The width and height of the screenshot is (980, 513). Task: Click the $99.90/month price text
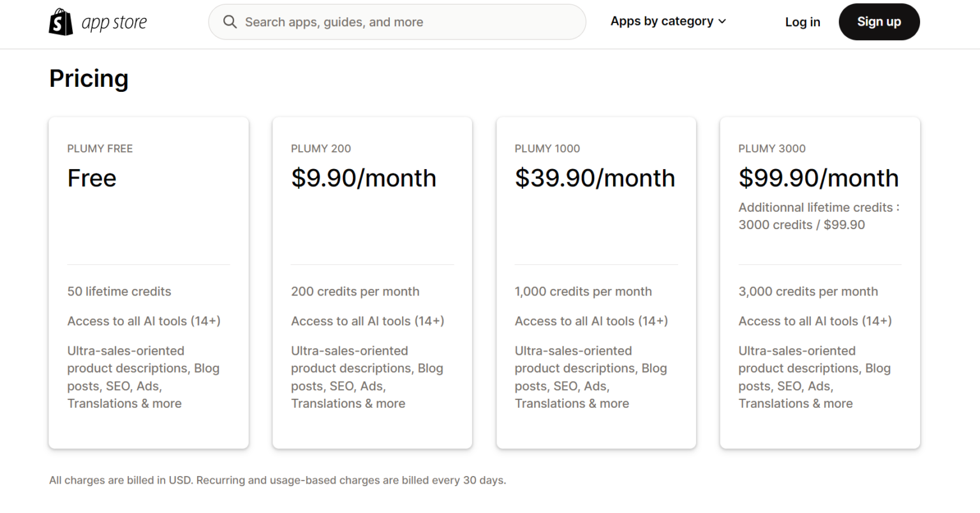click(x=819, y=178)
